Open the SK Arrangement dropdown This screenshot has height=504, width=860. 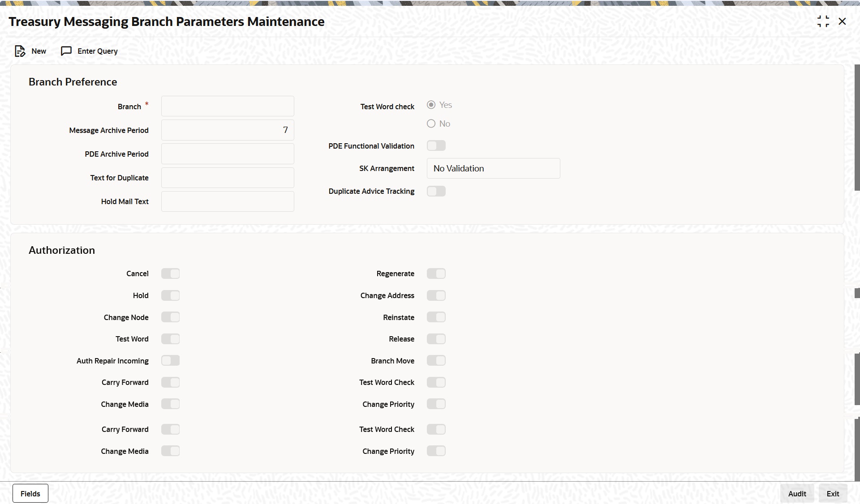[493, 169]
